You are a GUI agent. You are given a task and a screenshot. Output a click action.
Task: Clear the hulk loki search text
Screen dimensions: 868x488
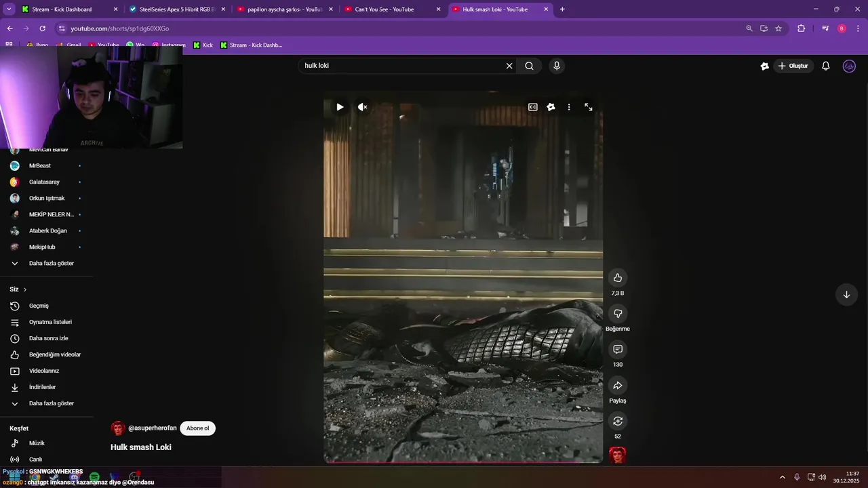[509, 66]
